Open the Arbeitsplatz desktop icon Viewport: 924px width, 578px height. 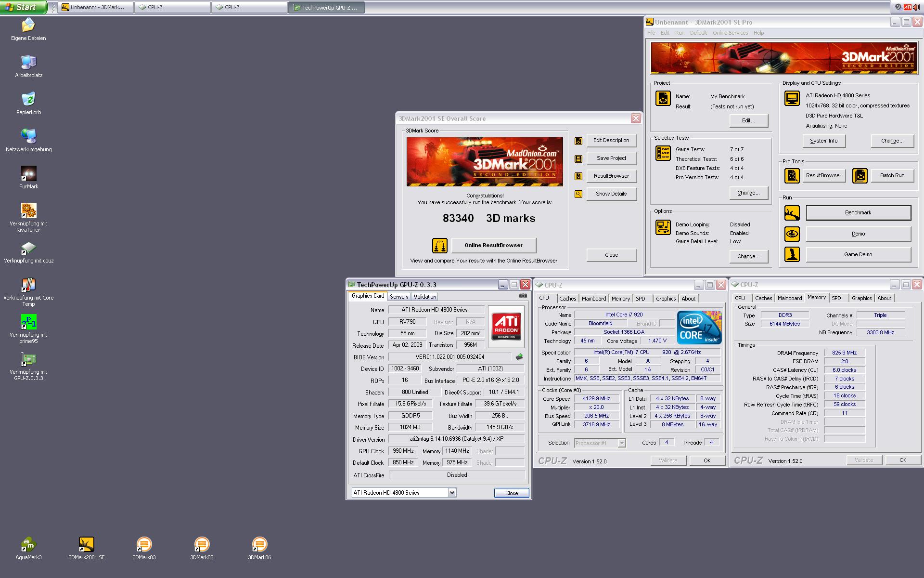[x=29, y=62]
